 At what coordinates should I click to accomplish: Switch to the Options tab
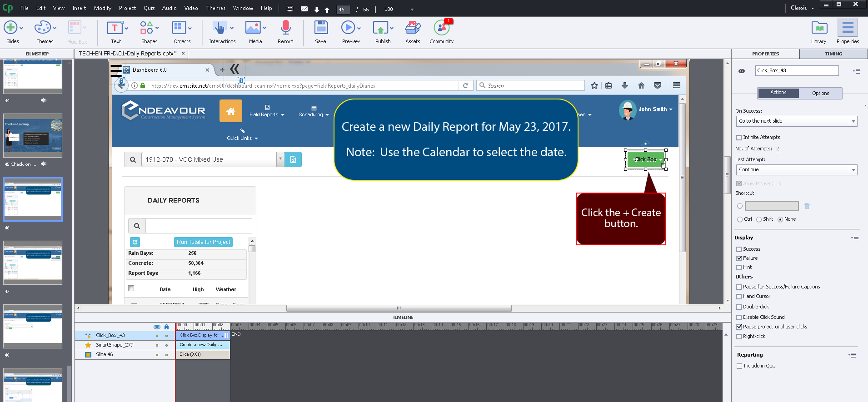820,93
